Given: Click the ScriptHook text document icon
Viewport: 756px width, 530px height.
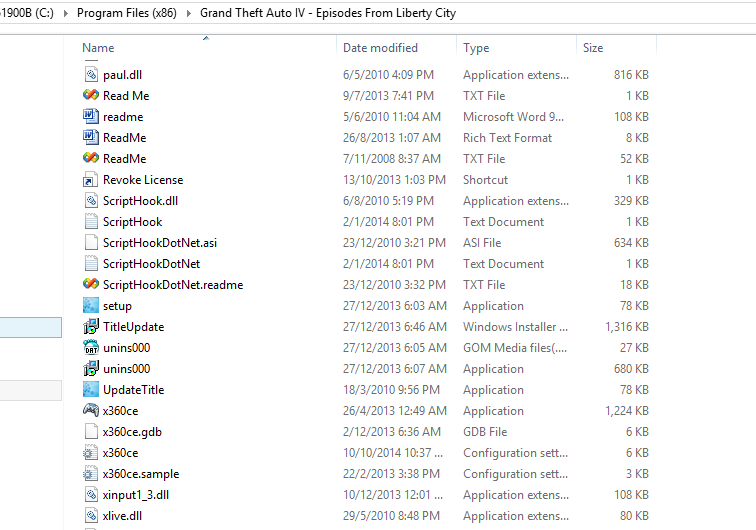Looking at the screenshot, I should 91,222.
